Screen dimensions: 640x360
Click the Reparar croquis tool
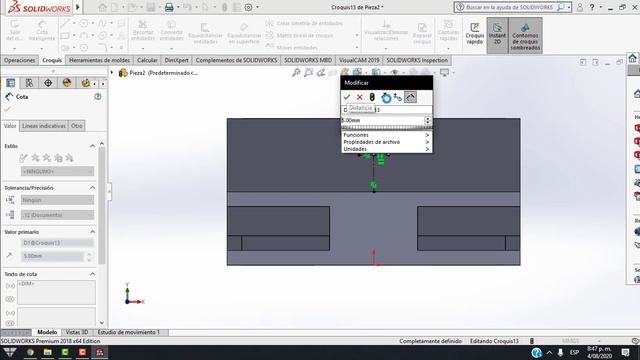click(x=422, y=33)
